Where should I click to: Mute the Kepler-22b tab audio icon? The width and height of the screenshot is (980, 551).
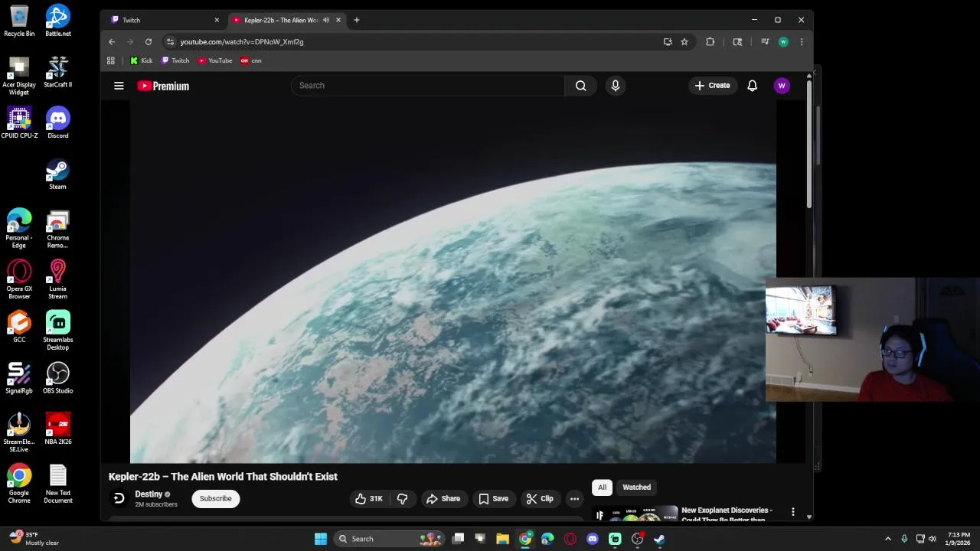[326, 20]
